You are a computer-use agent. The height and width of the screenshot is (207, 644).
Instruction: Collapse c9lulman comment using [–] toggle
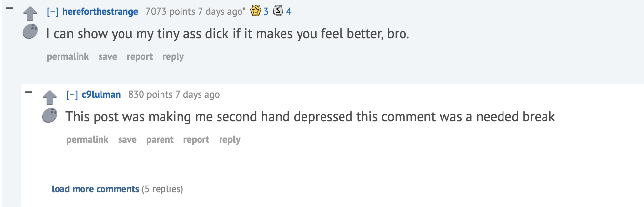(72, 94)
